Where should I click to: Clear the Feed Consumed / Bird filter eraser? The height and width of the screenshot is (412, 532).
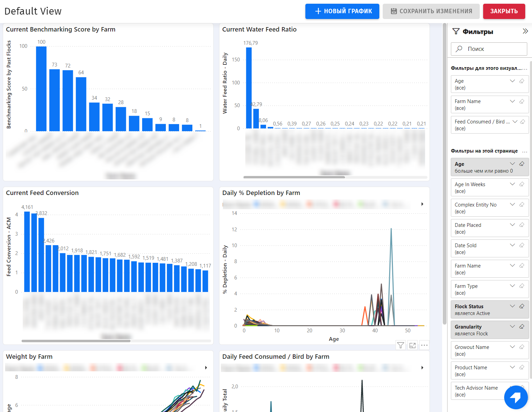523,121
